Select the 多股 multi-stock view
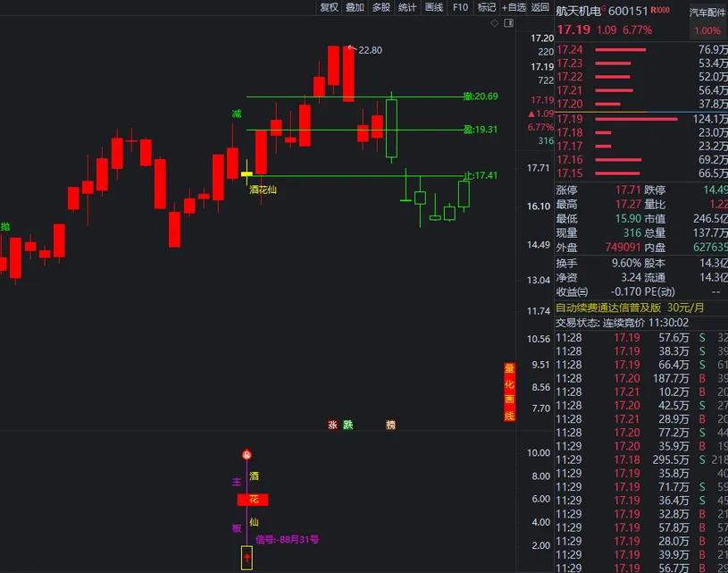 [x=381, y=7]
